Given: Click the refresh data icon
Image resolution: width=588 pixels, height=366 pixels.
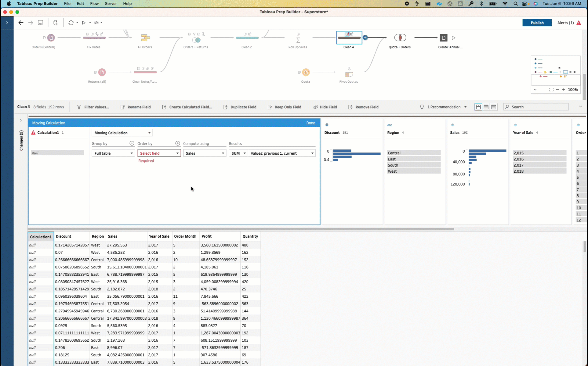Looking at the screenshot, I should pyautogui.click(x=71, y=23).
